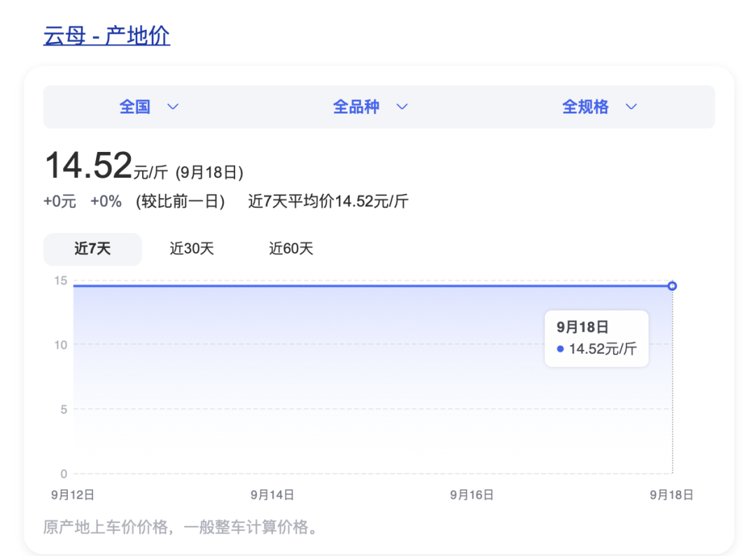The width and height of the screenshot is (756, 556).
Task: Select the 9月14日 x-axis label
Action: click(272, 495)
